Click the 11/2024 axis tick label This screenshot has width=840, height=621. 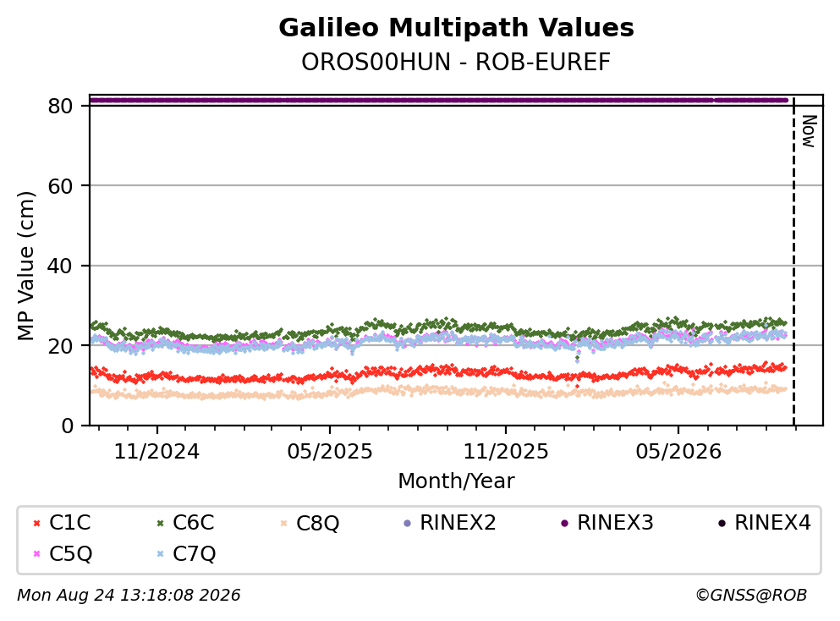157,452
